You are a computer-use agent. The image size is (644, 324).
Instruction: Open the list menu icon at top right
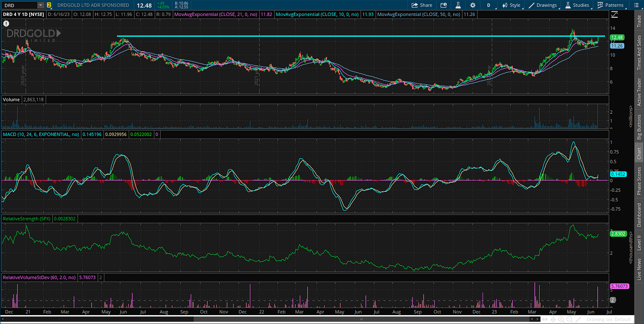point(636,5)
